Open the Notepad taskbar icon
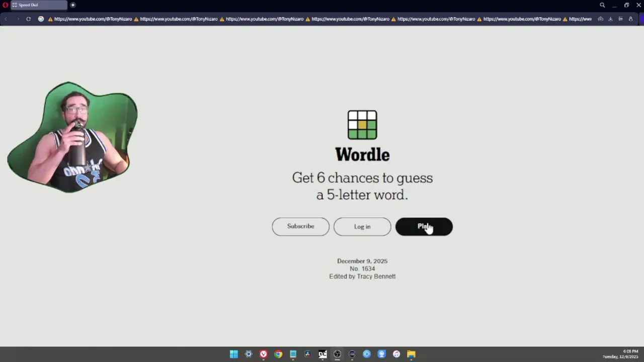This screenshot has height=362, width=644. [293, 354]
